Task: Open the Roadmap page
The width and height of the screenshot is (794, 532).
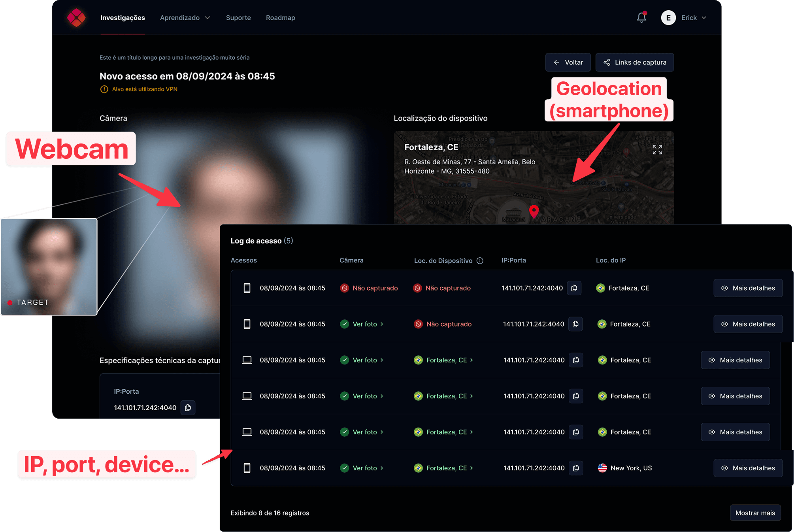Action: coord(280,17)
